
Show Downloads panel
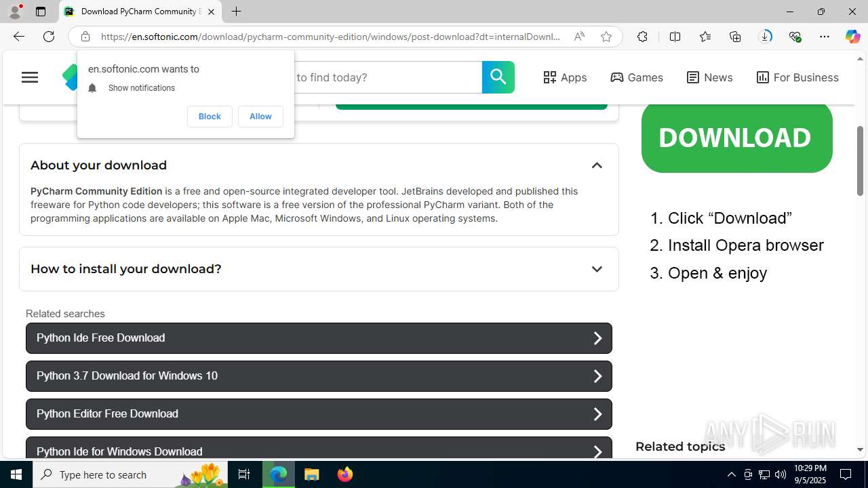(765, 37)
